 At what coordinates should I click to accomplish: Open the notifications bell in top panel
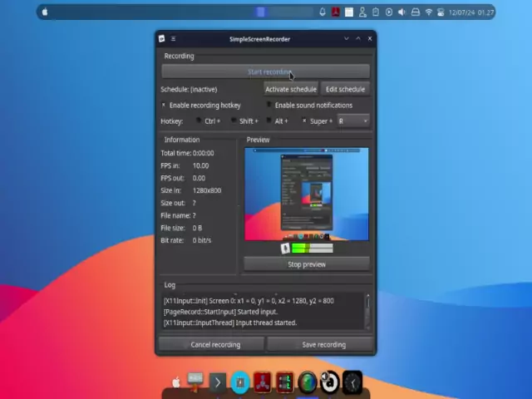(323, 12)
